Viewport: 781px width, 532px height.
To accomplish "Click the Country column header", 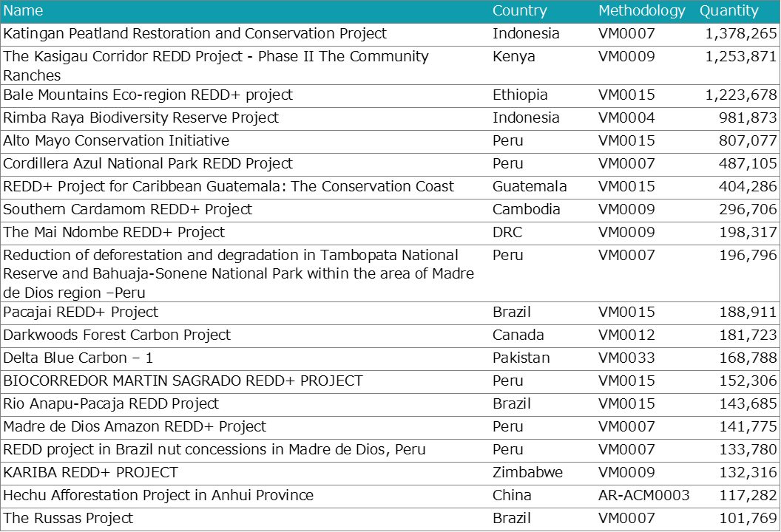I will 519,11.
